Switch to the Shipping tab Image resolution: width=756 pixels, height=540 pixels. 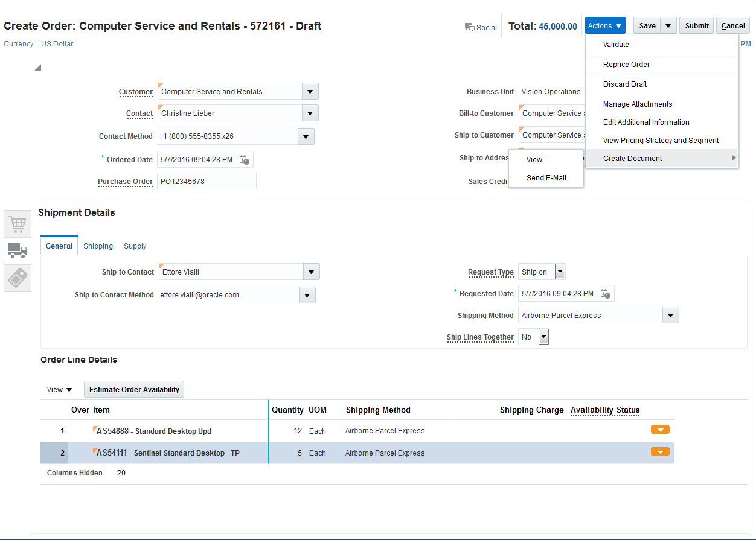pos(98,246)
